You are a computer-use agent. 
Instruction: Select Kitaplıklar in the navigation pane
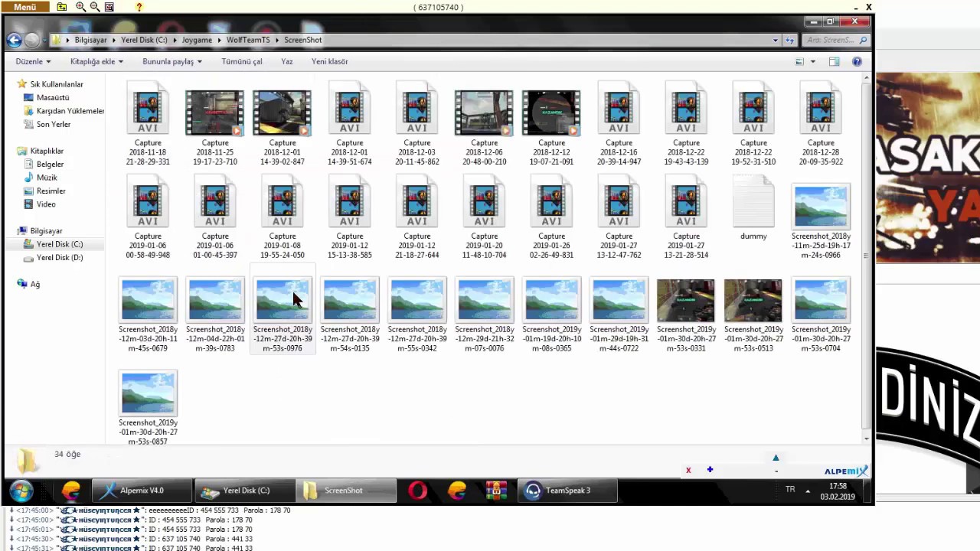47,152
